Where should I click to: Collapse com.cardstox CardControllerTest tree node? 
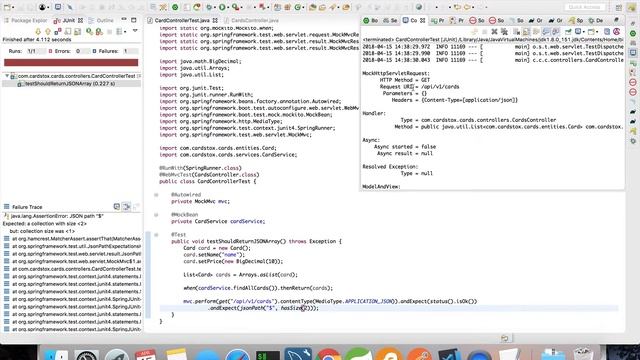(7, 76)
